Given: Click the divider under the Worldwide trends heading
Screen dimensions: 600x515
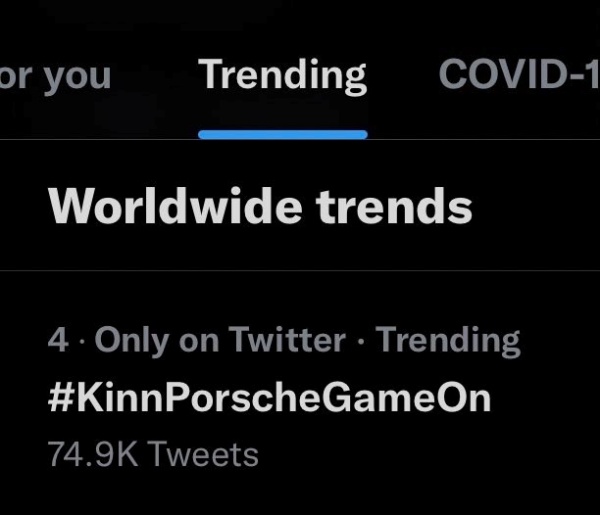Looking at the screenshot, I should pos(300,270).
